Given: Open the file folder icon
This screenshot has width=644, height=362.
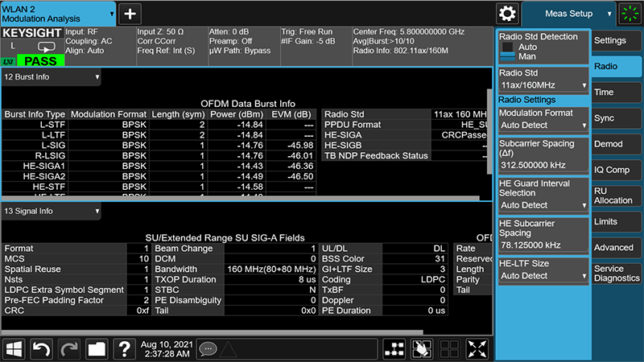Looking at the screenshot, I should pos(97,349).
